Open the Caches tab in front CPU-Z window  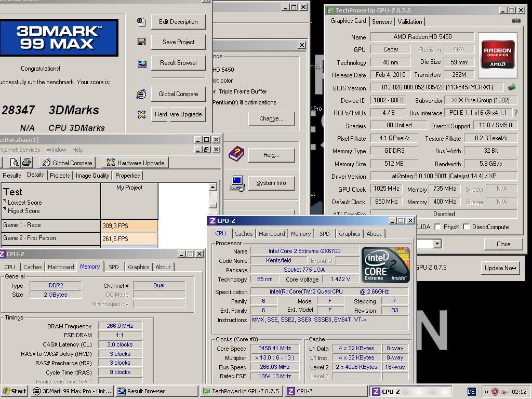click(243, 234)
